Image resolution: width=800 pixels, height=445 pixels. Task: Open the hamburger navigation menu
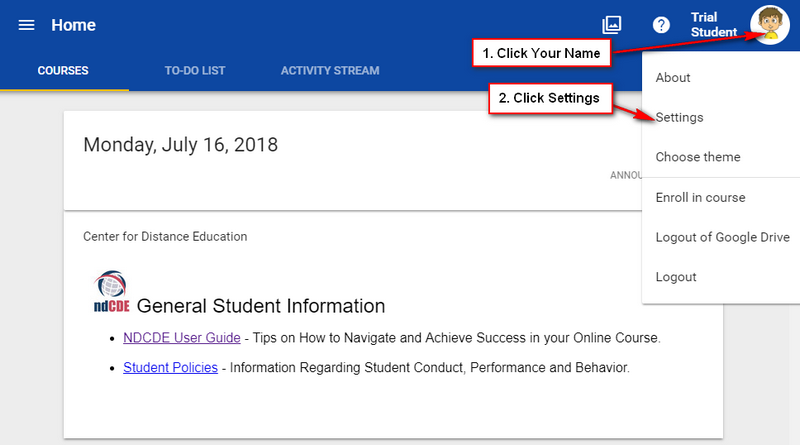point(27,25)
